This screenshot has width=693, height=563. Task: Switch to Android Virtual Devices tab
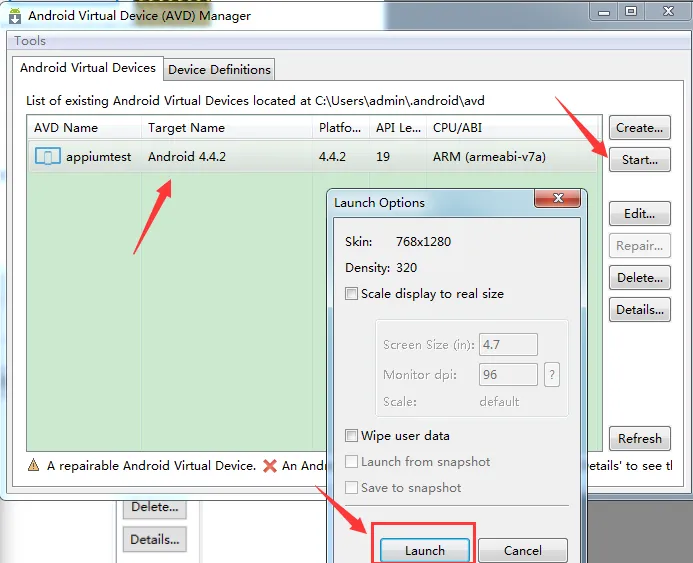pos(88,68)
